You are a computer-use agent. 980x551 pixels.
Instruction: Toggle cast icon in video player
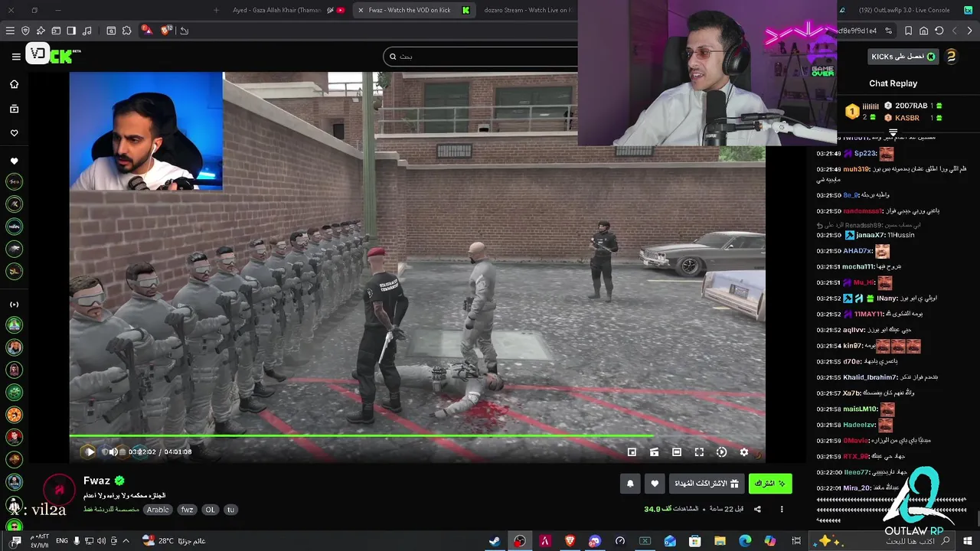[x=654, y=452]
